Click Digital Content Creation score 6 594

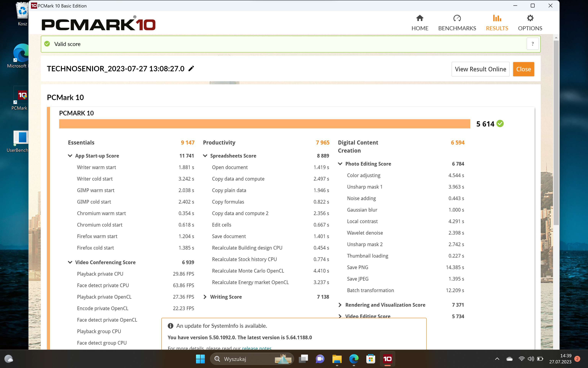pyautogui.click(x=458, y=143)
